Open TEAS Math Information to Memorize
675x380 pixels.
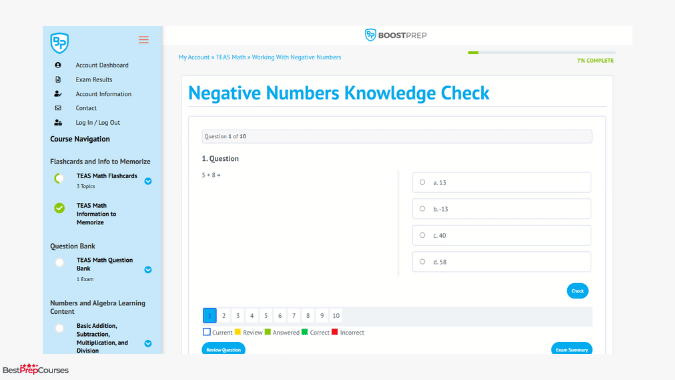tap(96, 214)
